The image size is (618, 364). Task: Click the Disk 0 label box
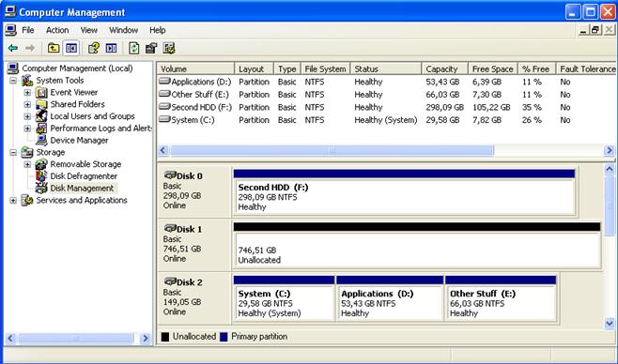tap(193, 191)
